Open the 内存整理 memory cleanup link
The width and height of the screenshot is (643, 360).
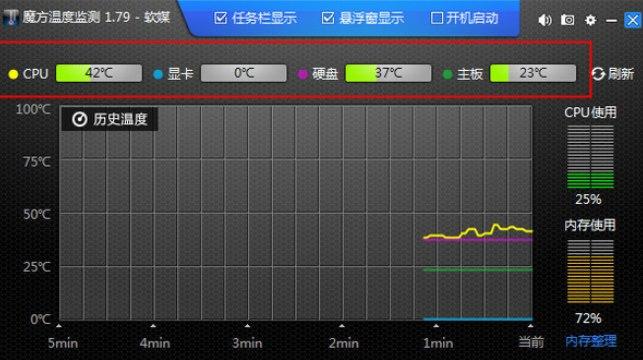click(x=591, y=341)
